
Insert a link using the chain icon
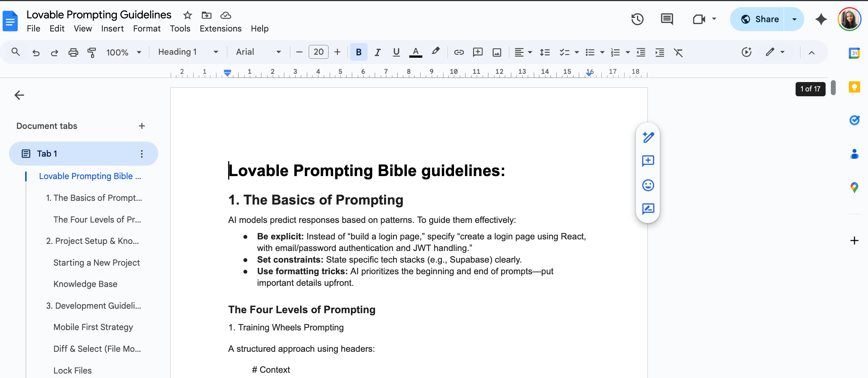(x=459, y=52)
